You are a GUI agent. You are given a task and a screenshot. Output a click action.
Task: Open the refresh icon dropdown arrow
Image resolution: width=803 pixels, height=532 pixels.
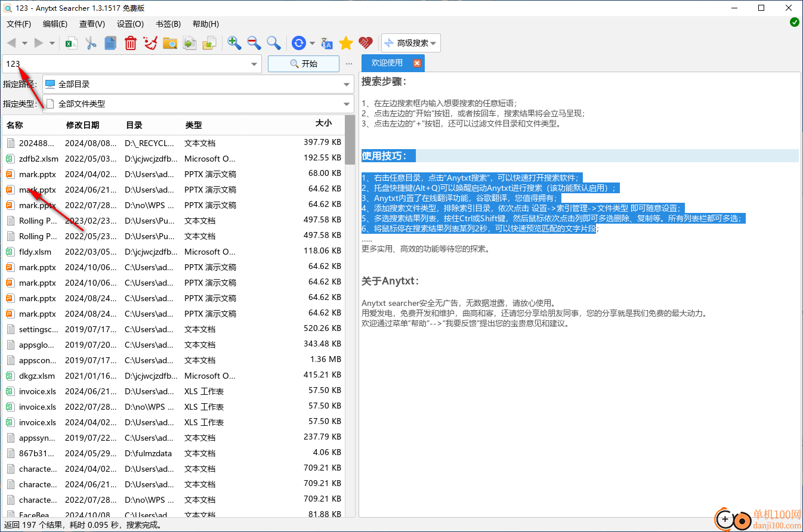(312, 43)
